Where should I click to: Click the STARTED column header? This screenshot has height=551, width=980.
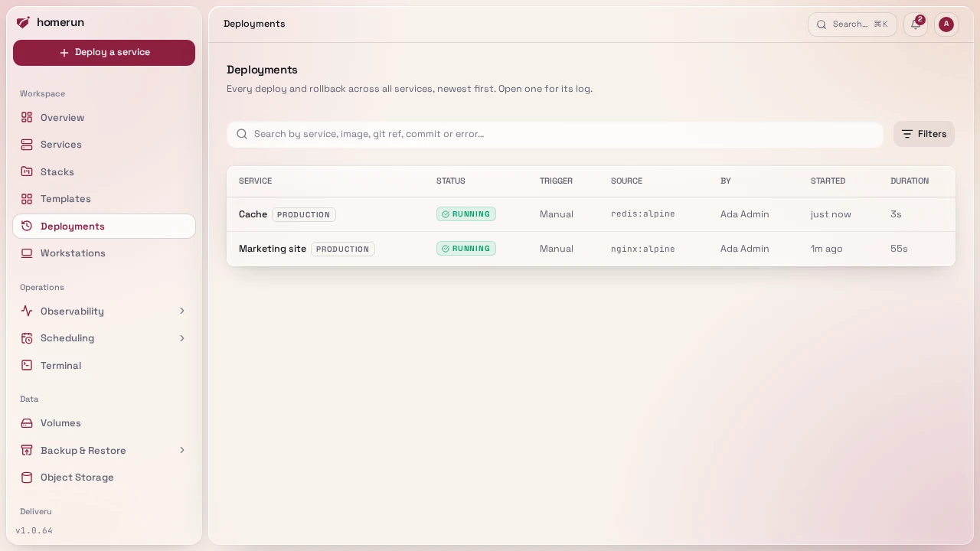pyautogui.click(x=828, y=181)
